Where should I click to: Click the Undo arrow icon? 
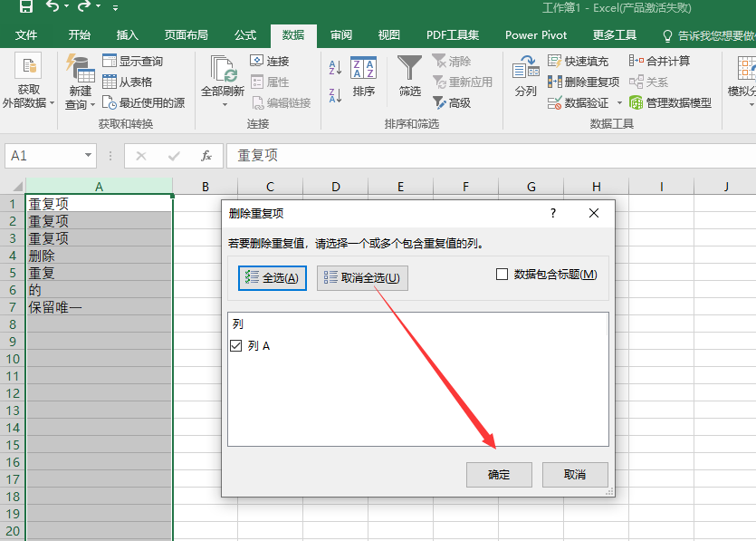(x=54, y=7)
